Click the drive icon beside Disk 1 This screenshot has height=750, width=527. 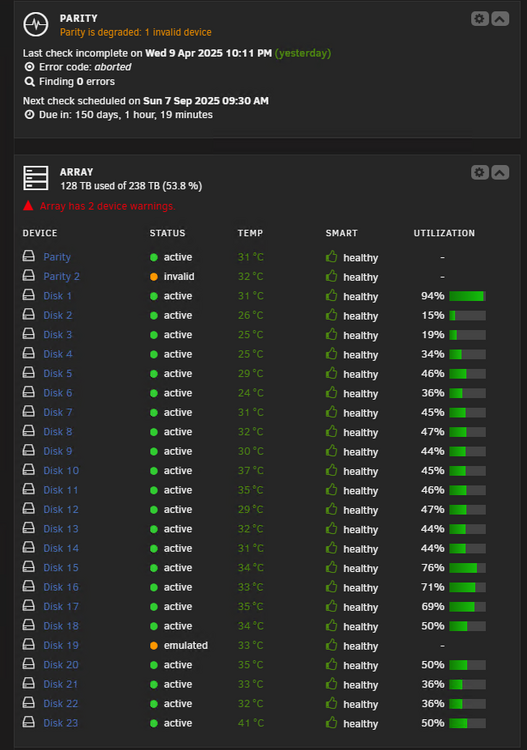click(29, 295)
